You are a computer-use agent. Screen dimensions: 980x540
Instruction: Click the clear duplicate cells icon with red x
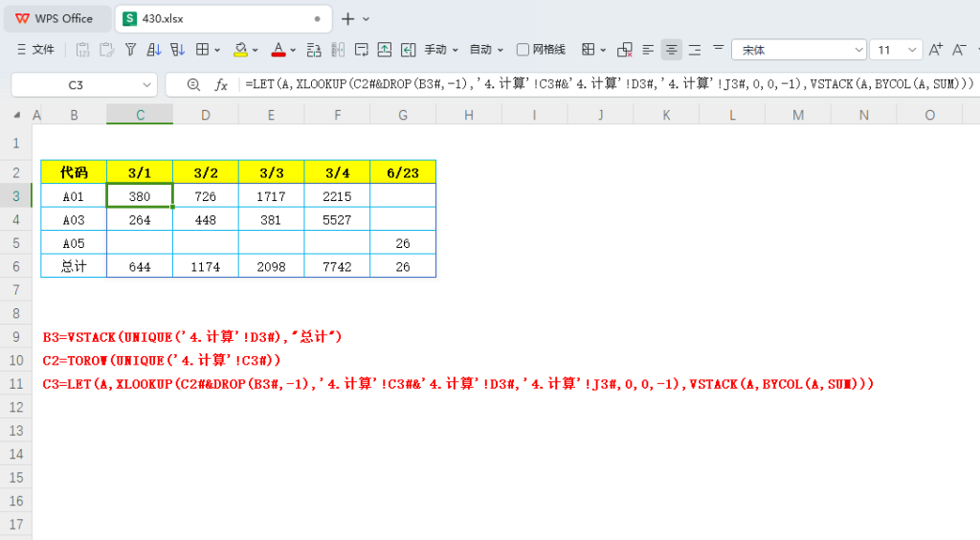tap(624, 50)
